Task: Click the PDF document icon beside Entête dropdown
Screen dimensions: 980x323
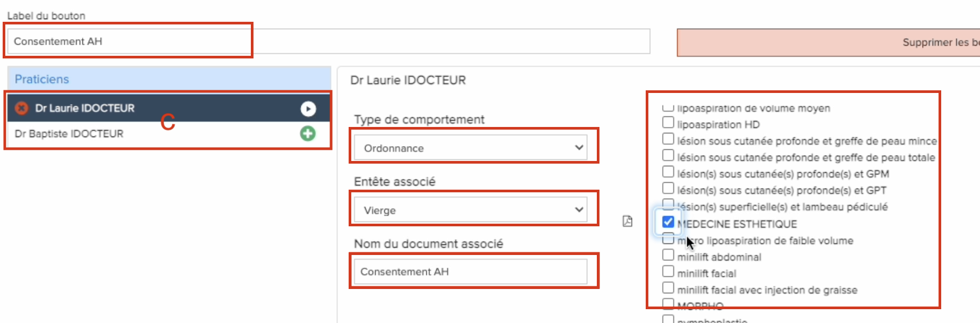Action: click(x=628, y=221)
